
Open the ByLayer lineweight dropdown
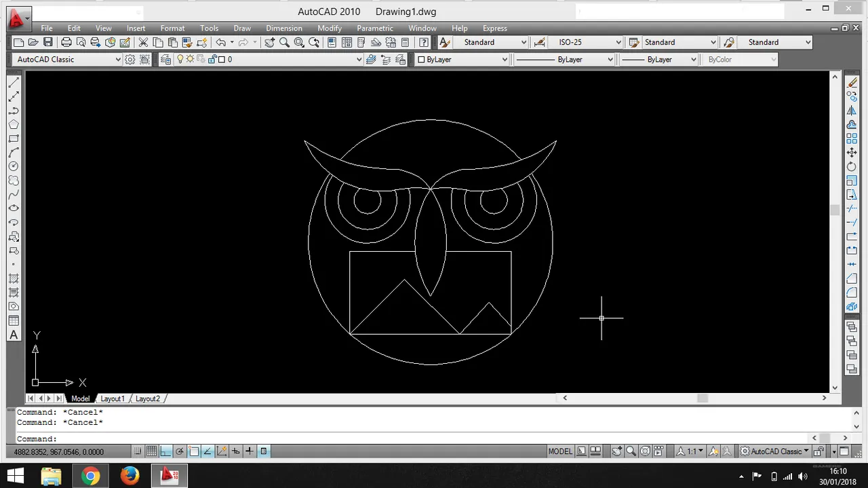(659, 59)
